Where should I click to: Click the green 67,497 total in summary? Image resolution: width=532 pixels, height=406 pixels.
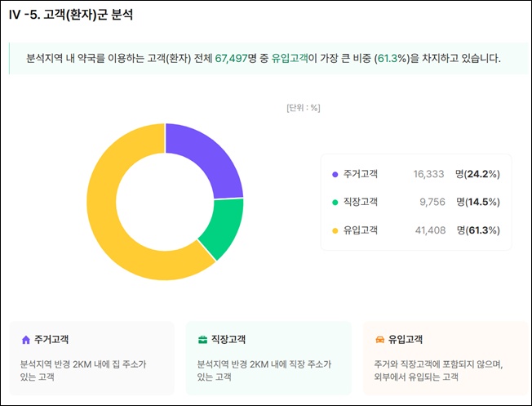pos(233,59)
